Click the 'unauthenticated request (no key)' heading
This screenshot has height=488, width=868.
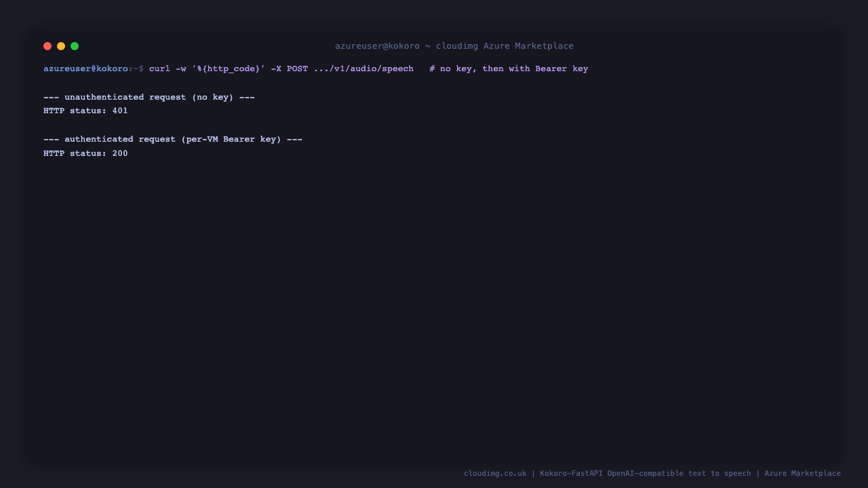[149, 97]
